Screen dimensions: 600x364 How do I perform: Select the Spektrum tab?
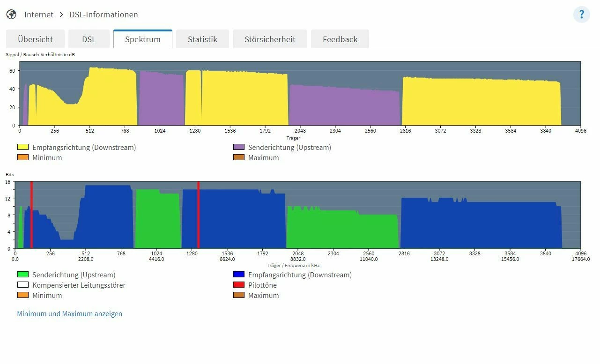(143, 39)
